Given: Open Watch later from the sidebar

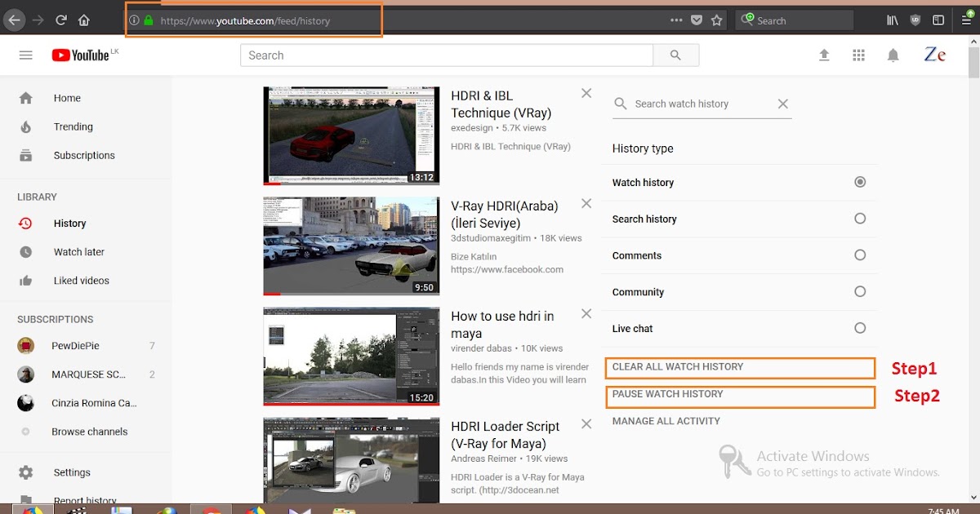Looking at the screenshot, I should click(x=78, y=251).
